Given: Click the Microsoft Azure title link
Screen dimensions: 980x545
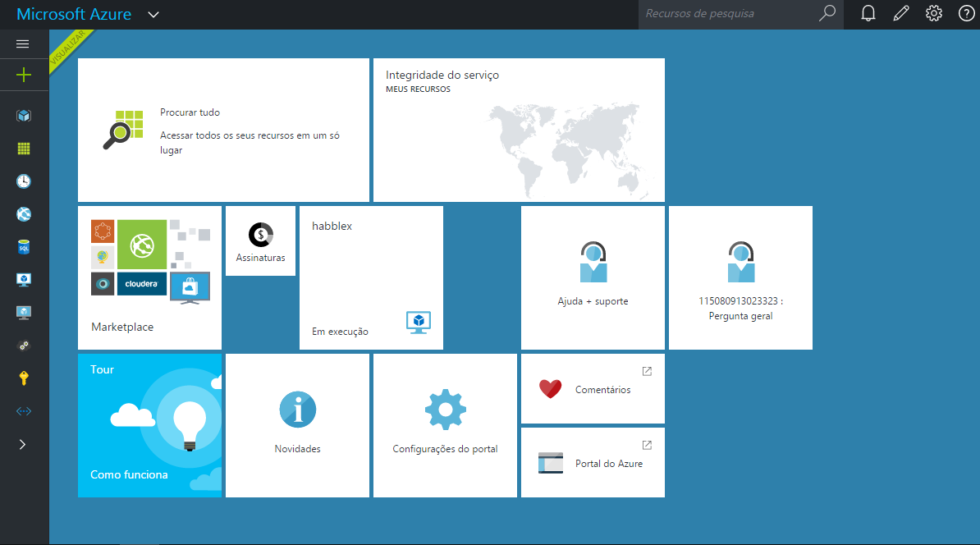Looking at the screenshot, I should [74, 14].
